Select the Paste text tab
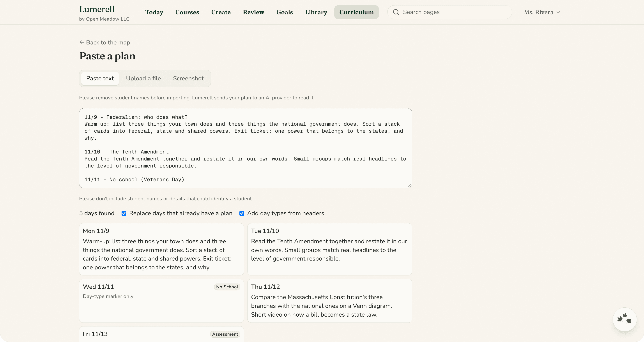 pyautogui.click(x=100, y=78)
